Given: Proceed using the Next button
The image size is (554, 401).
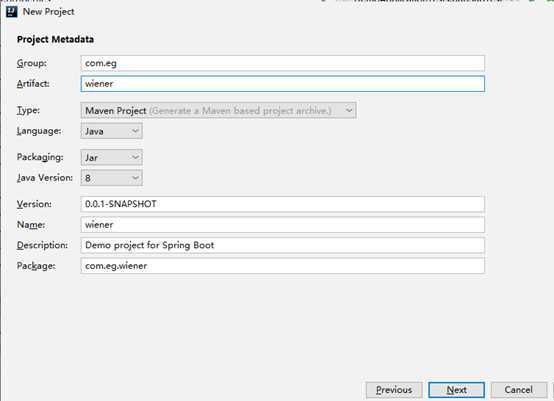Looking at the screenshot, I should pos(456,390).
